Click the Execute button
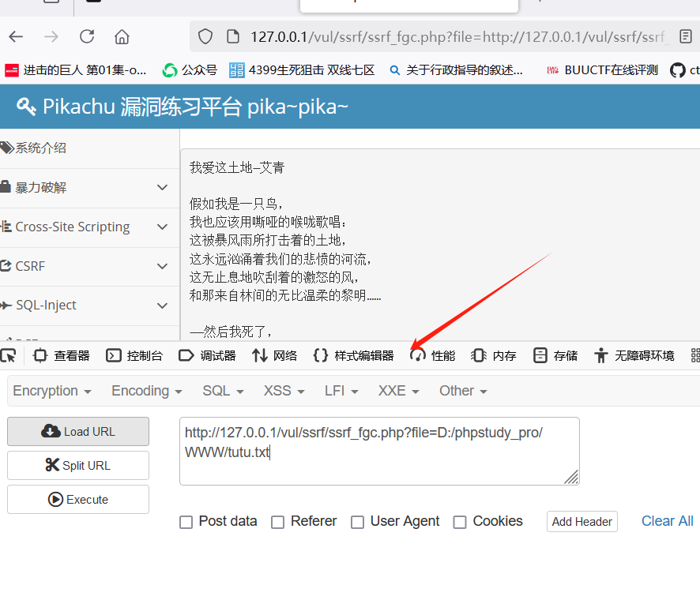Image resolution: width=700 pixels, height=600 pixels. pos(78,499)
